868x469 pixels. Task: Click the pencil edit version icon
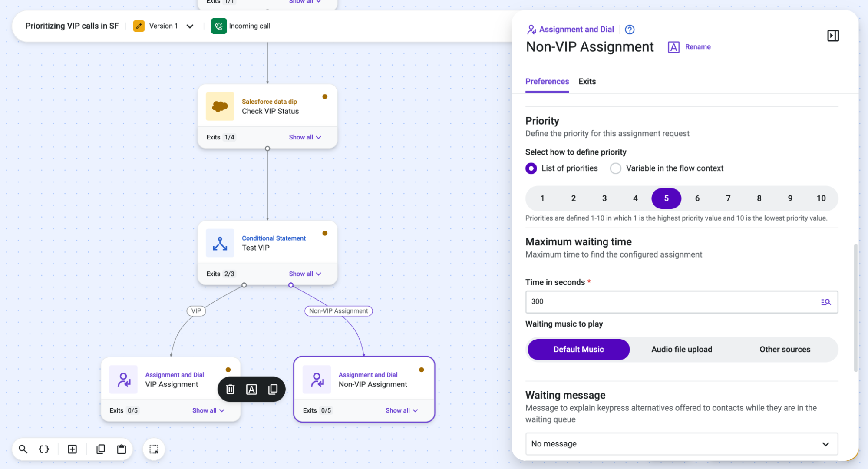click(x=139, y=26)
